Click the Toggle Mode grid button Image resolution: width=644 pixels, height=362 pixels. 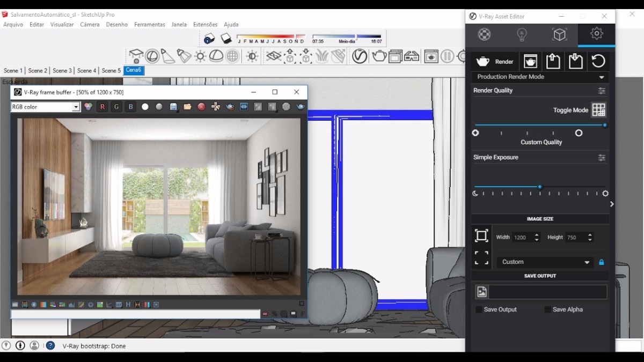(x=598, y=110)
